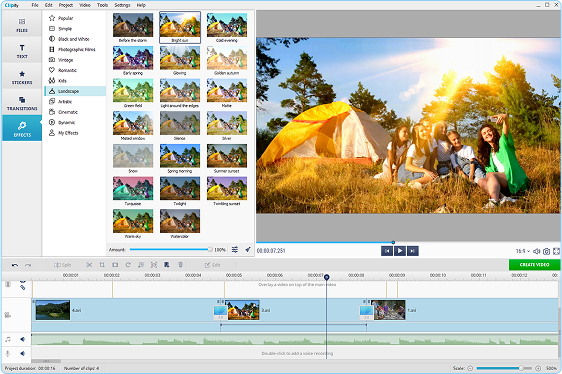Viewport: 562px width, 374px height.
Task: Zoom in timeline with plus button
Action: click(538, 368)
